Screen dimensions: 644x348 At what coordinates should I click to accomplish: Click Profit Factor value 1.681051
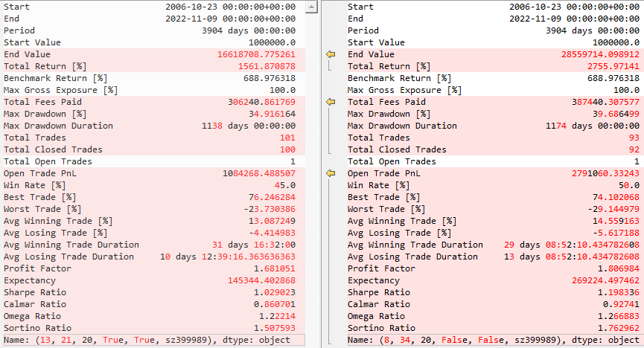click(x=275, y=268)
